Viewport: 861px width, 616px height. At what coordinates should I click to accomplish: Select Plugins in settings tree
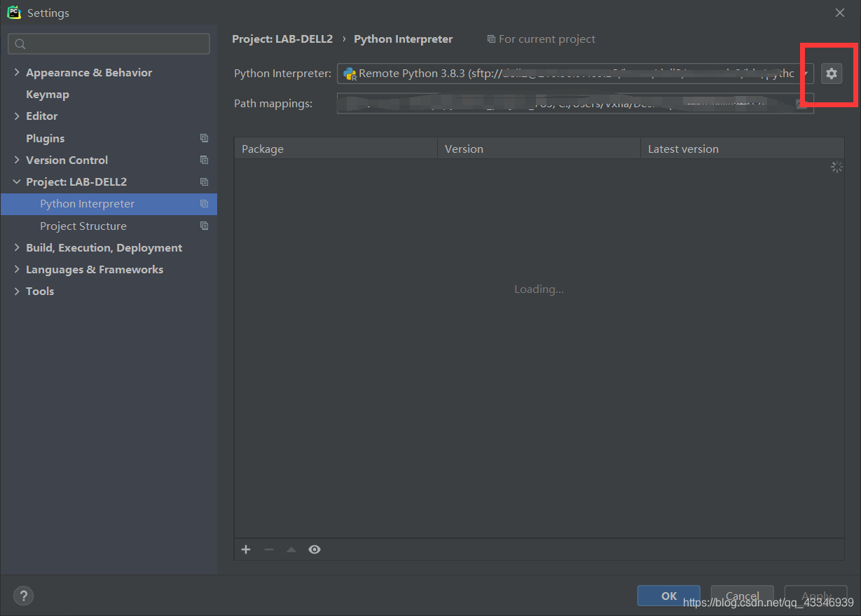(45, 138)
